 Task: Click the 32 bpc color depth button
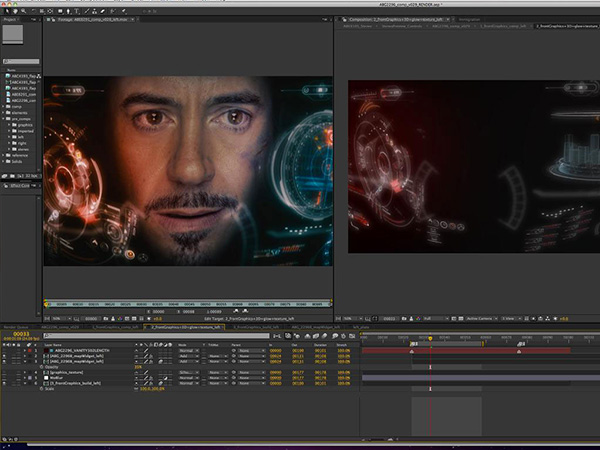point(31,176)
